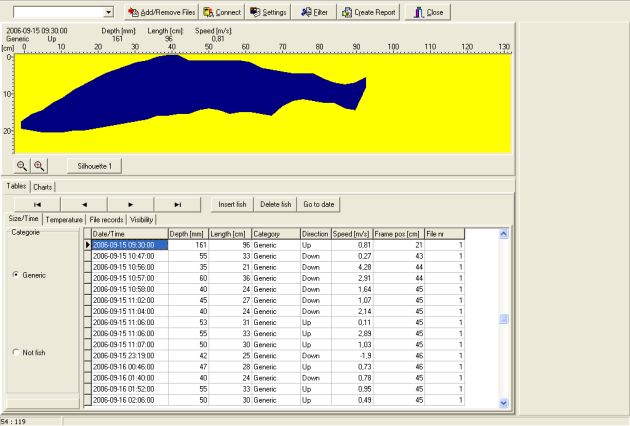The image size is (630, 426).
Task: Zoom out with the minus magnifier icon
Action: coord(22,166)
